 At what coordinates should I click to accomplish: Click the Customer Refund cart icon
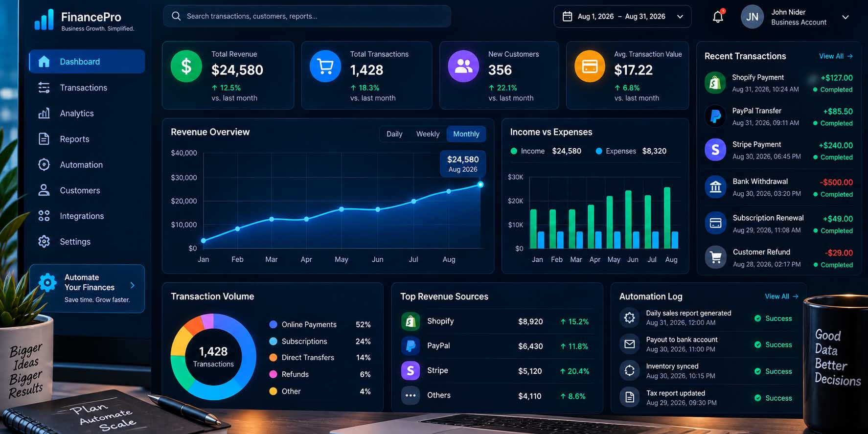(715, 257)
